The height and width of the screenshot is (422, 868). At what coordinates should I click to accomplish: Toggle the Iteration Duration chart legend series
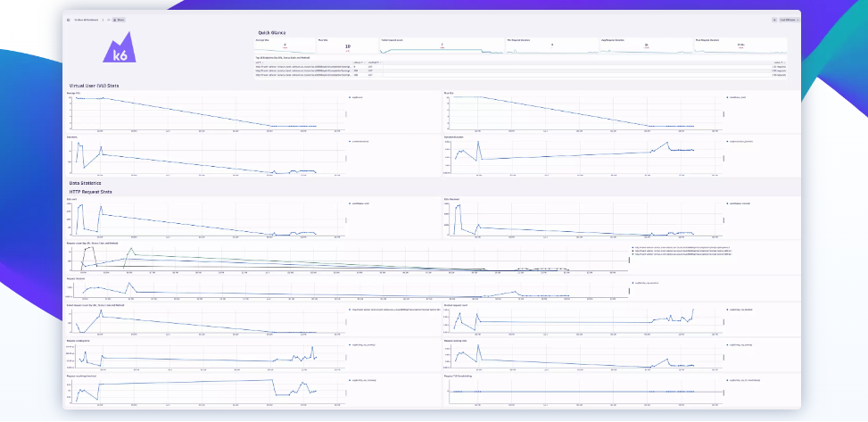pos(739,141)
